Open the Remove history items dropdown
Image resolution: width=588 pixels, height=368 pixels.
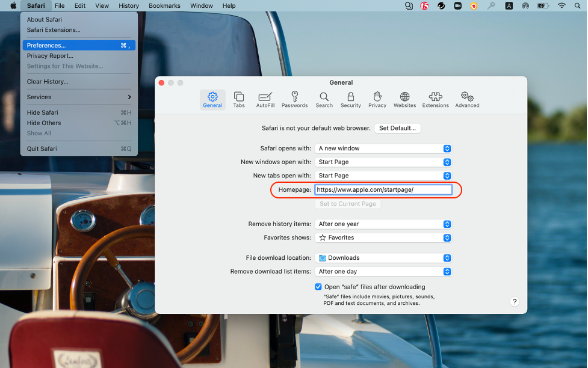point(383,224)
